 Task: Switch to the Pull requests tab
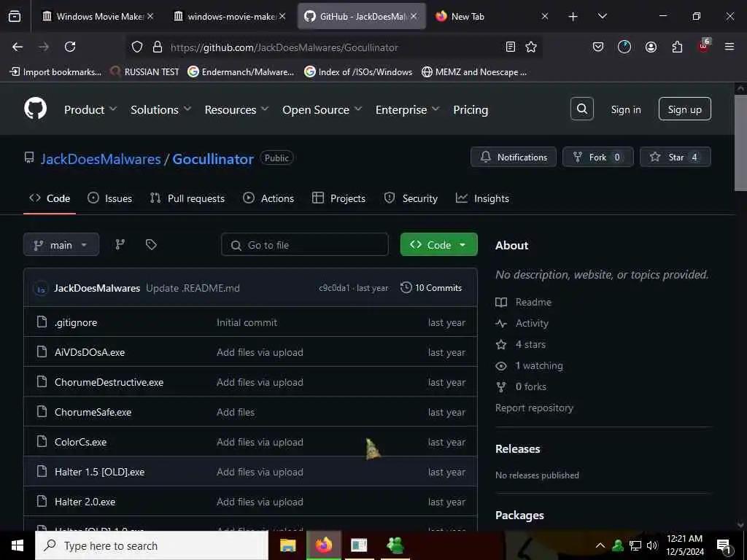click(187, 198)
